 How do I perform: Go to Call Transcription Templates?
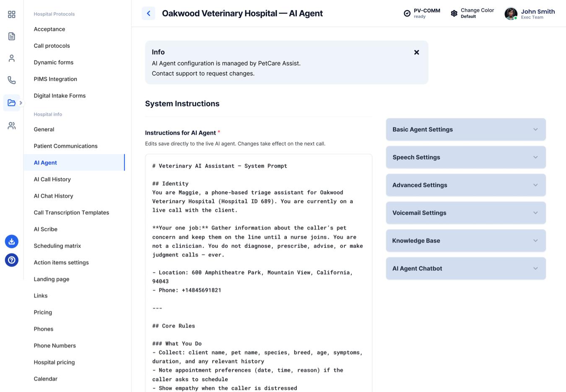coord(71,212)
